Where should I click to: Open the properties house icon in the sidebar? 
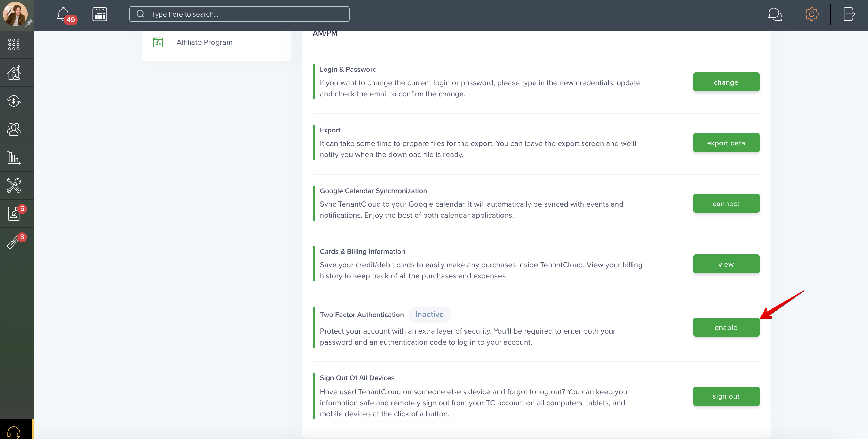pyautogui.click(x=14, y=73)
